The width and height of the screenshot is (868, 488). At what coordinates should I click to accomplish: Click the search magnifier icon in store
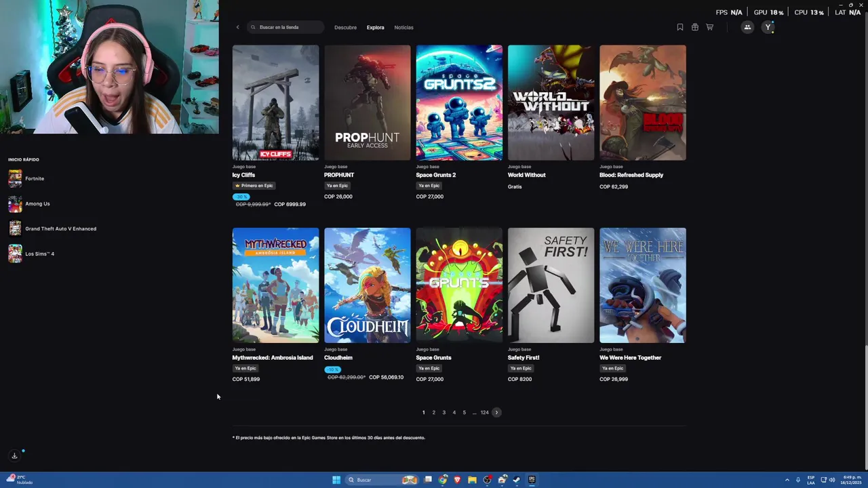click(253, 27)
